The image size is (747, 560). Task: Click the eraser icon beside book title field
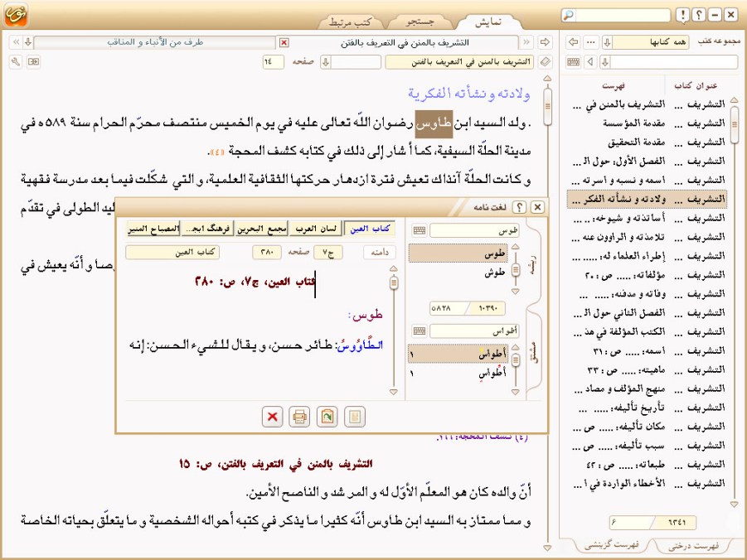pos(545,61)
